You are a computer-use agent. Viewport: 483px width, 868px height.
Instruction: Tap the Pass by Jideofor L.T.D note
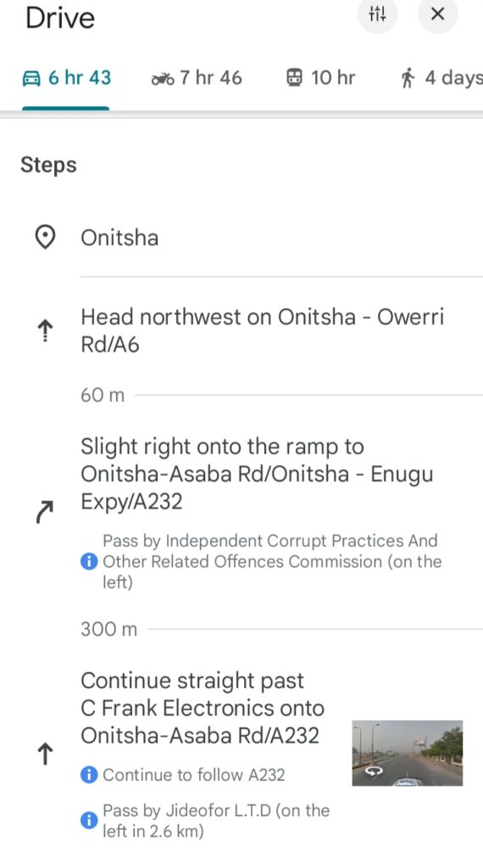[216, 821]
